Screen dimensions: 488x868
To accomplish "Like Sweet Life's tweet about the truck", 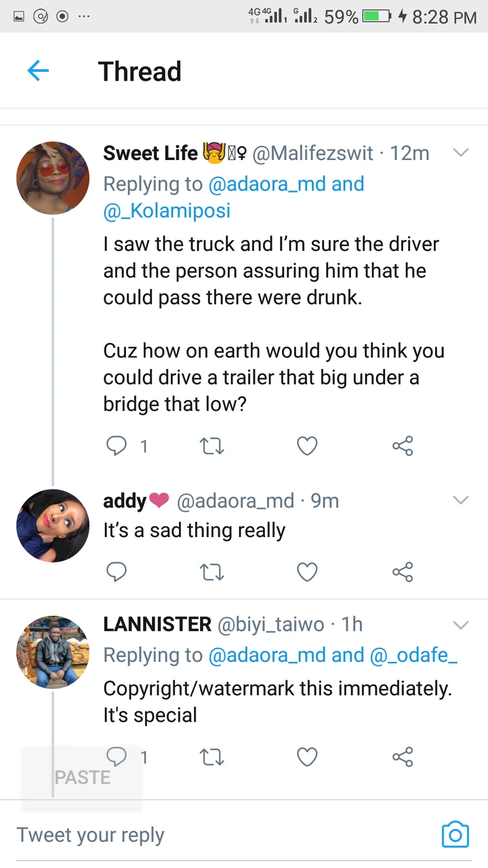I will (x=307, y=446).
